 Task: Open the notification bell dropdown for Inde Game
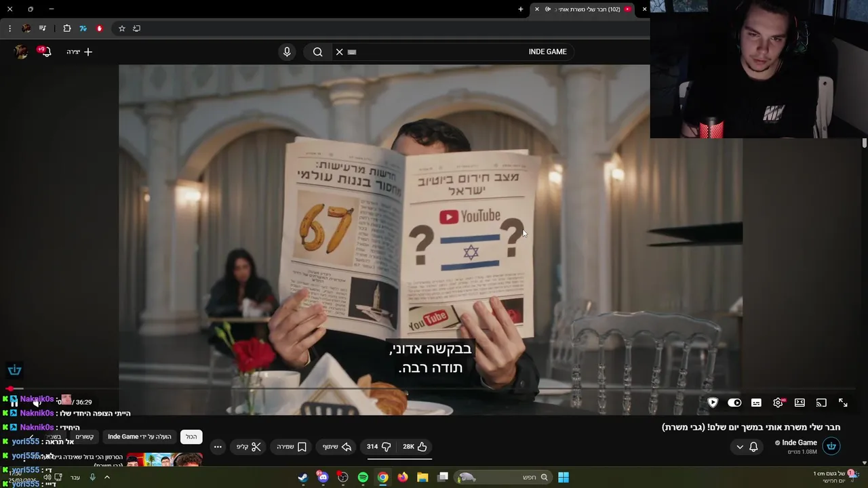(747, 447)
